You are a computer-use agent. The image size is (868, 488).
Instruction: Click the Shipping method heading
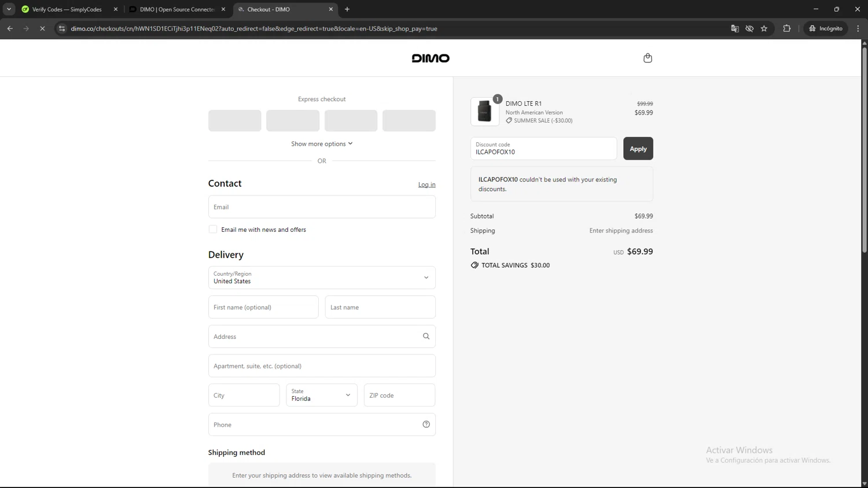click(237, 453)
